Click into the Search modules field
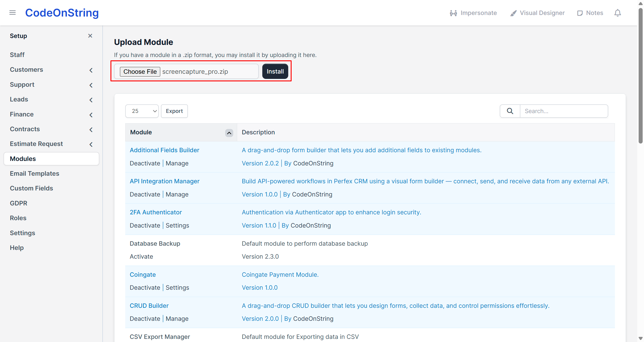Viewport: 644px width, 342px height. 564,111
